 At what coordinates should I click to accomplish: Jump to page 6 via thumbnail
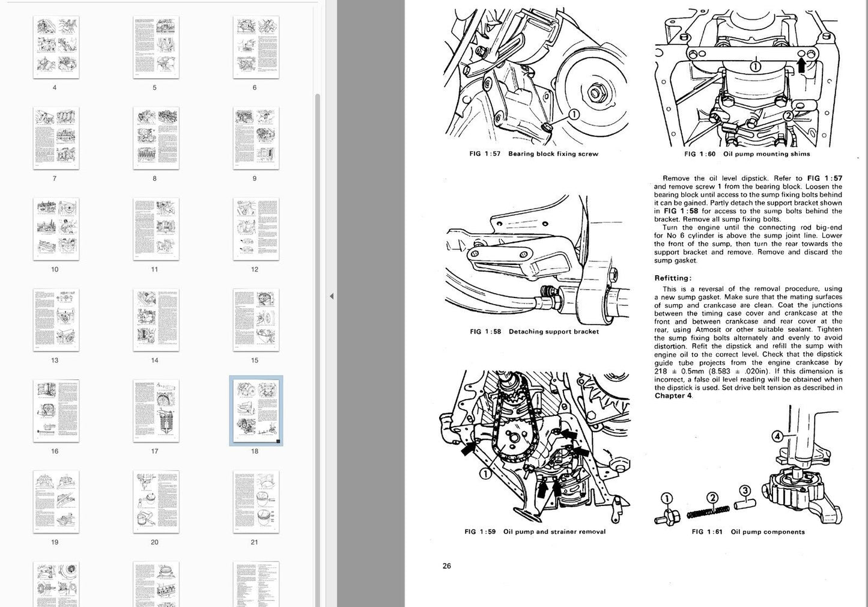[256, 47]
